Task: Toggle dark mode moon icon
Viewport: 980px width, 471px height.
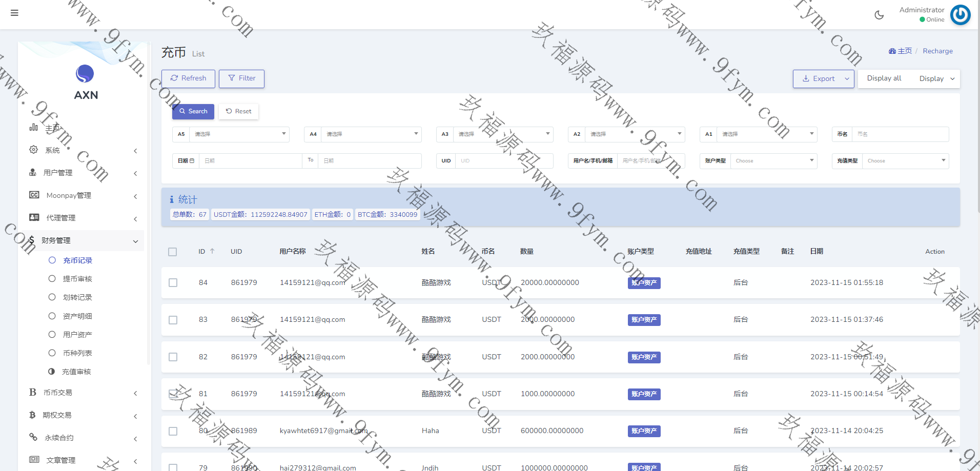Action: (x=879, y=15)
